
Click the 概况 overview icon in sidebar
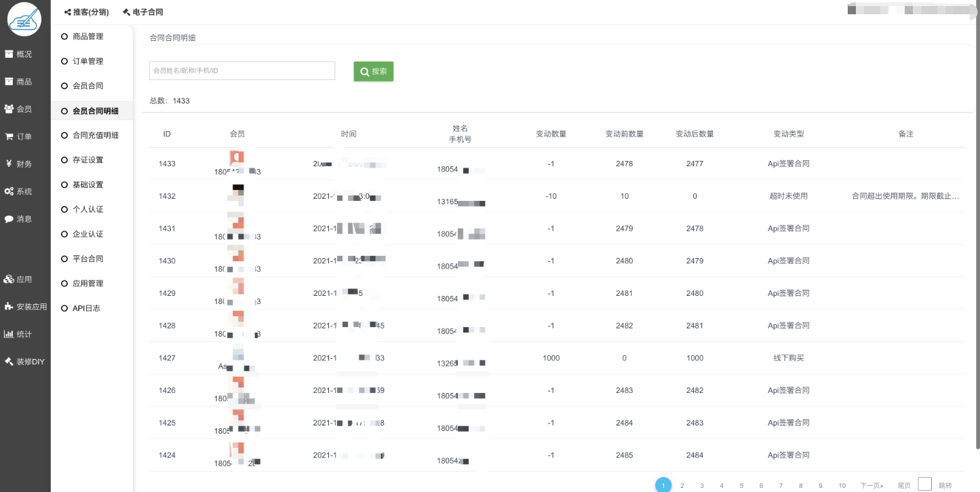click(9, 54)
